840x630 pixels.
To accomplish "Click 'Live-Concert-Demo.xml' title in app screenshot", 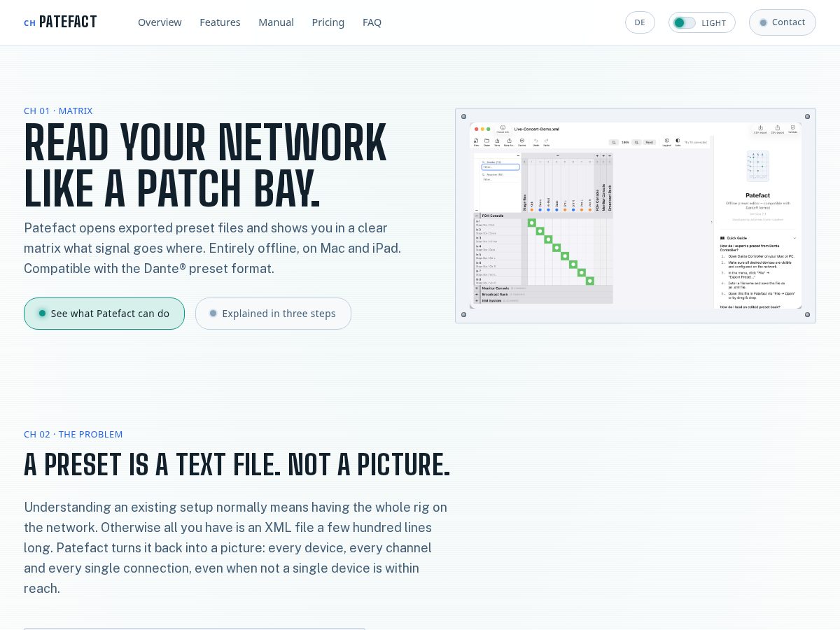I will point(537,129).
